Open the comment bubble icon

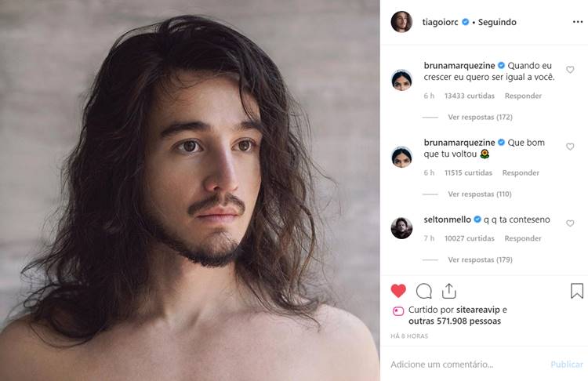point(423,291)
